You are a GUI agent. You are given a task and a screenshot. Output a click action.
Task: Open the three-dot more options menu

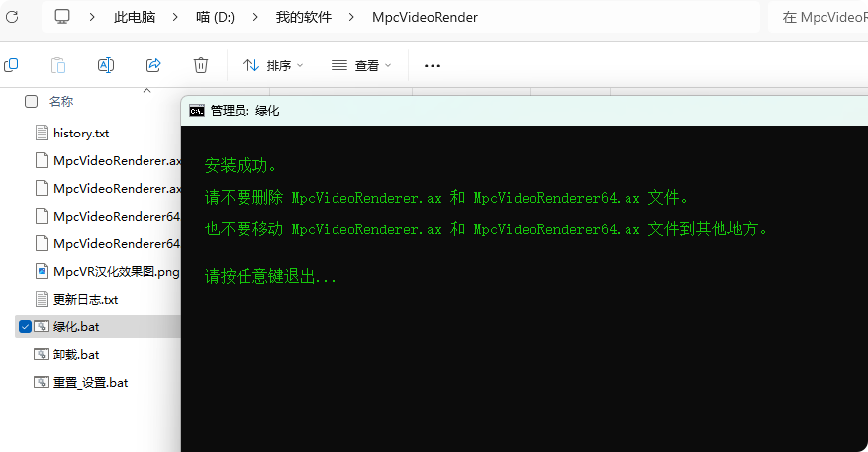pyautogui.click(x=433, y=65)
